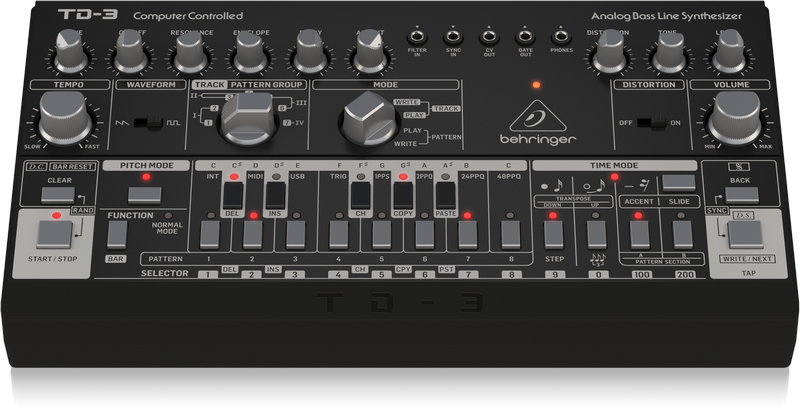Click the Mode rotary selector knob
This screenshot has width=800, height=410.
click(365, 122)
